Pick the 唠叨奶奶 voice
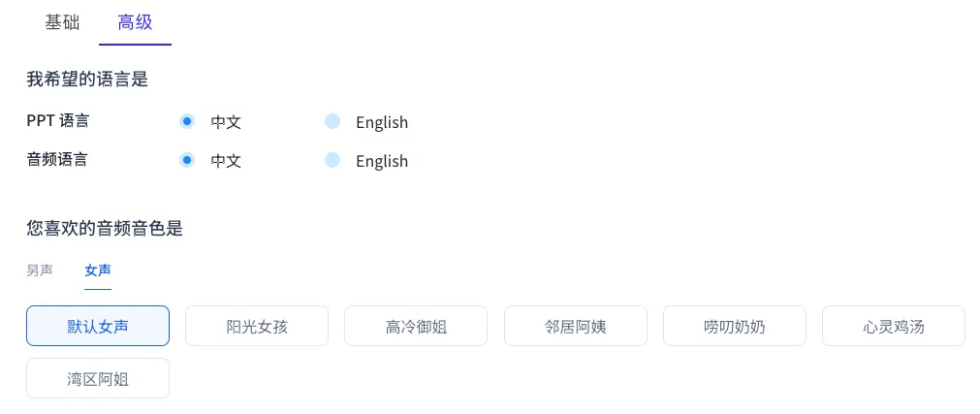The height and width of the screenshot is (414, 980). tap(734, 327)
